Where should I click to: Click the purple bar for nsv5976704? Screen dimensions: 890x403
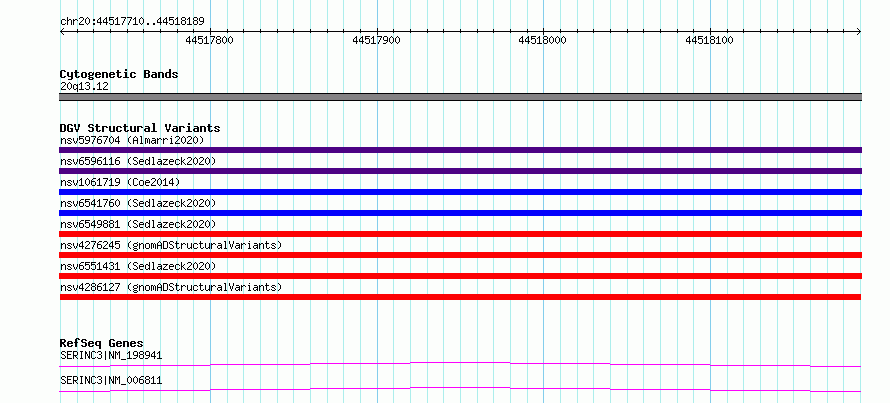point(460,150)
